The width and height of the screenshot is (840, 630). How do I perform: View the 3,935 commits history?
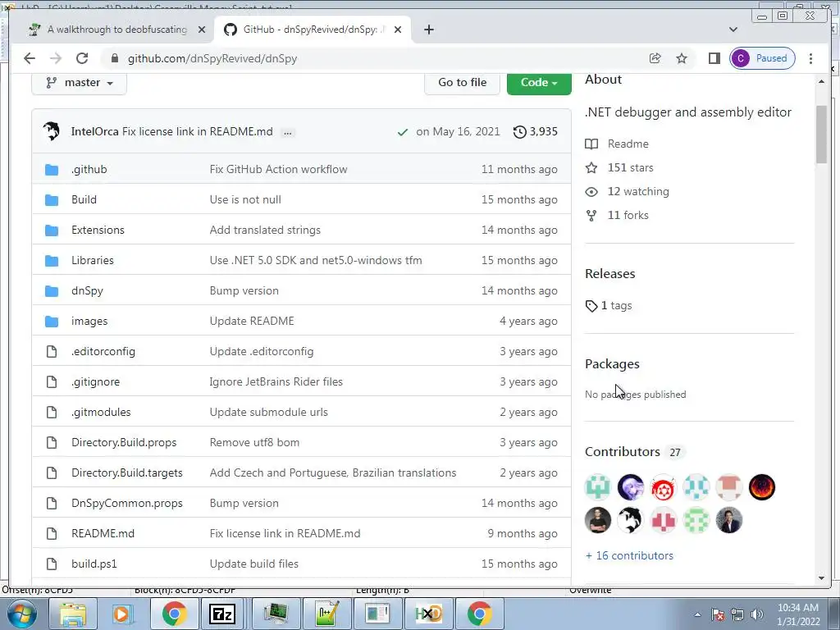click(535, 132)
